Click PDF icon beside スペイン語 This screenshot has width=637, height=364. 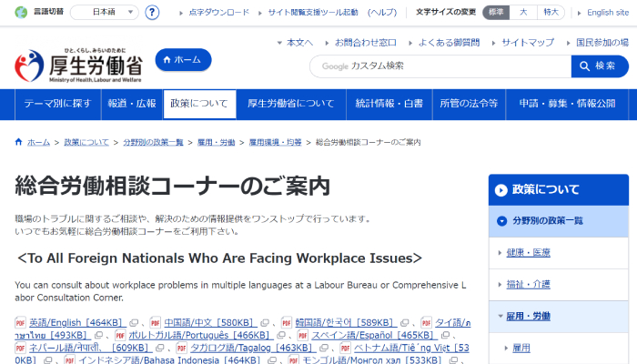[303, 336]
